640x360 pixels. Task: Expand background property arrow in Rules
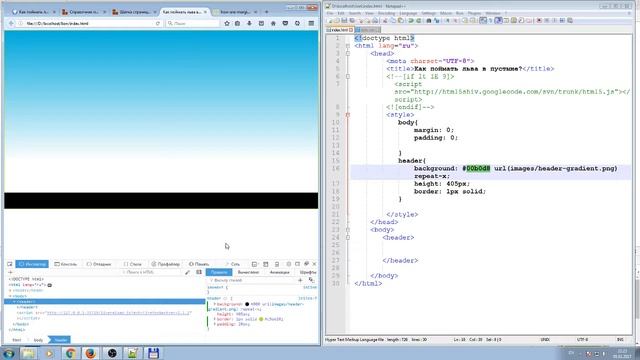(x=215, y=304)
